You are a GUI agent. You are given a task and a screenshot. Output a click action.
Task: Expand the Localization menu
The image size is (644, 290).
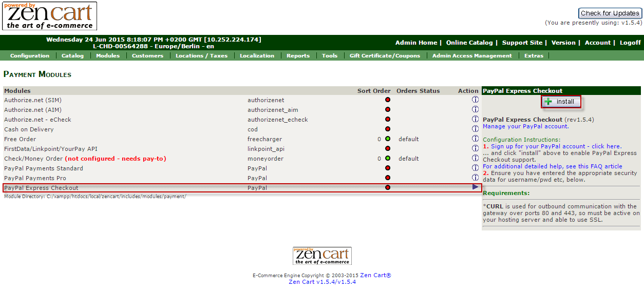coord(257,55)
